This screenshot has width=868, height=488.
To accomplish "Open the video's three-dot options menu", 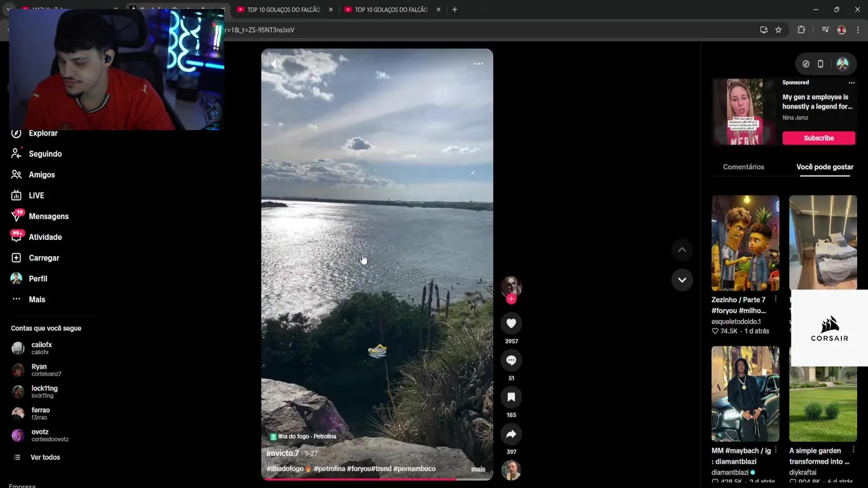I will pos(479,64).
